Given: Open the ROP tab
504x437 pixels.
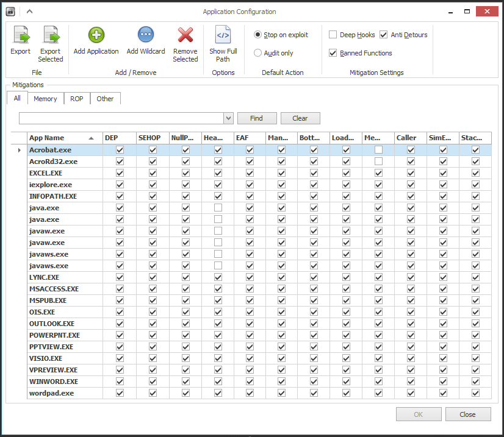Looking at the screenshot, I should click(77, 99).
